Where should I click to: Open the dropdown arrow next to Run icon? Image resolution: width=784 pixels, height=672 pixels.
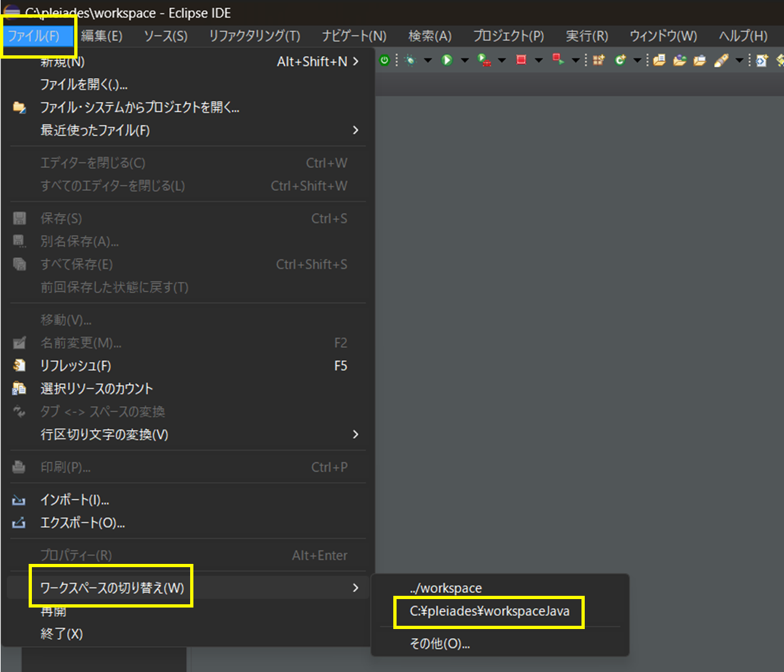pos(464,61)
